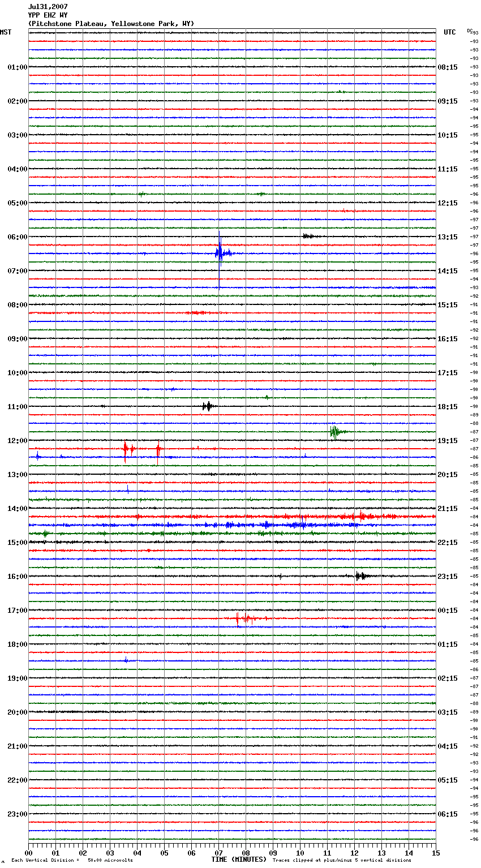Click the UTC column header
Viewport: 481px width, 868px height.
(x=450, y=32)
